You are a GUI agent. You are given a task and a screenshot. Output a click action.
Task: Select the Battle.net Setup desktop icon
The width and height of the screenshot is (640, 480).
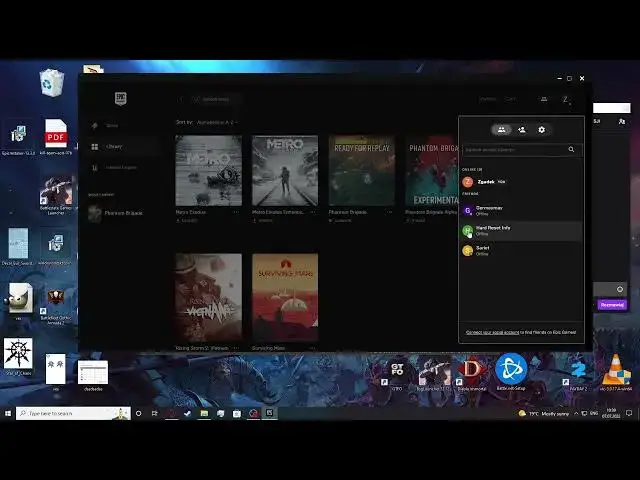tap(511, 371)
